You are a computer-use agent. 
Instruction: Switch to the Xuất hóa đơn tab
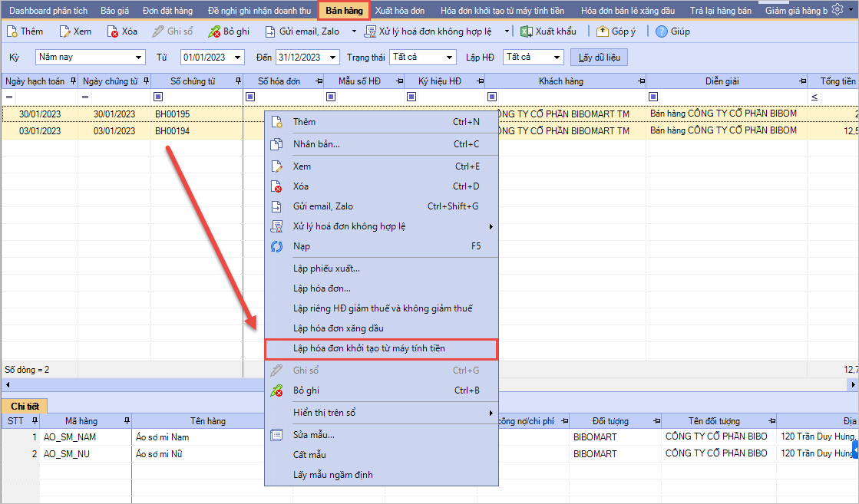(x=400, y=11)
